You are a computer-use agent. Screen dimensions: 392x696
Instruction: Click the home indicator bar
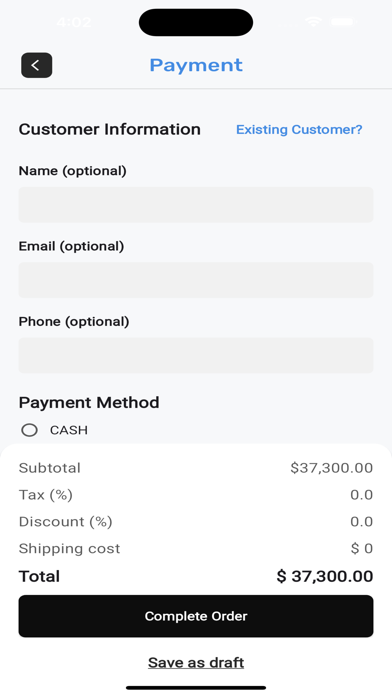[196, 688]
